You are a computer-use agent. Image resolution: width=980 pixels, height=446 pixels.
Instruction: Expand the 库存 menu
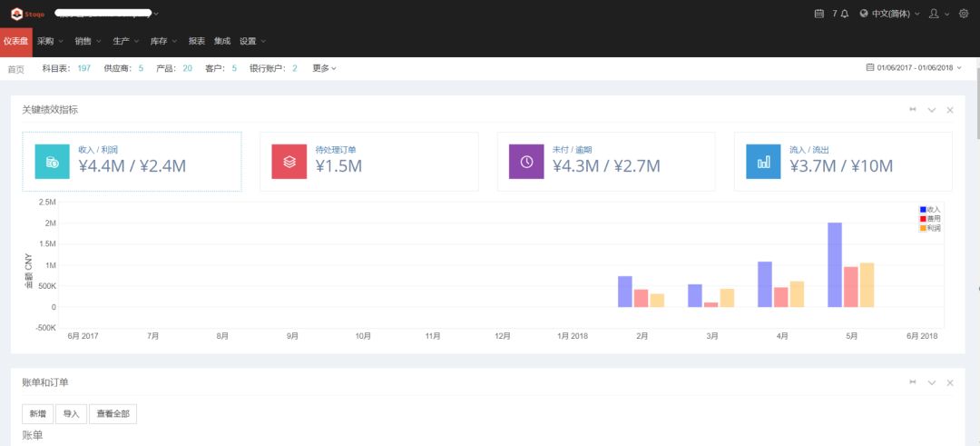tap(163, 41)
